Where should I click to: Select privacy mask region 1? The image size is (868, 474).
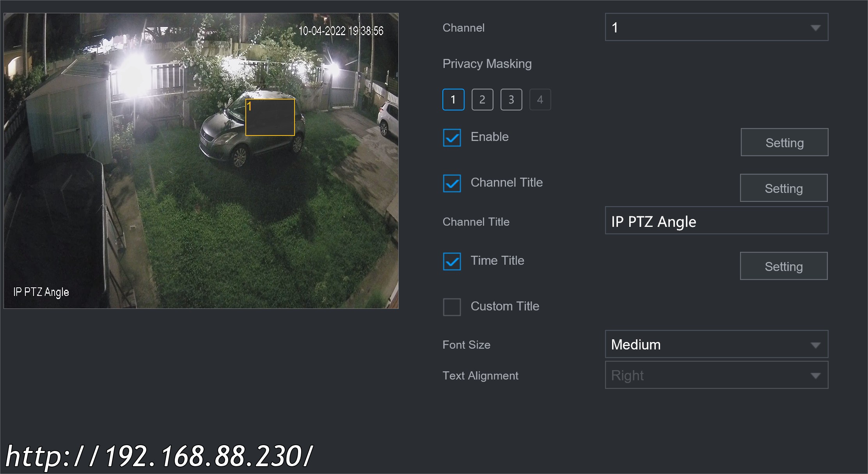453,100
